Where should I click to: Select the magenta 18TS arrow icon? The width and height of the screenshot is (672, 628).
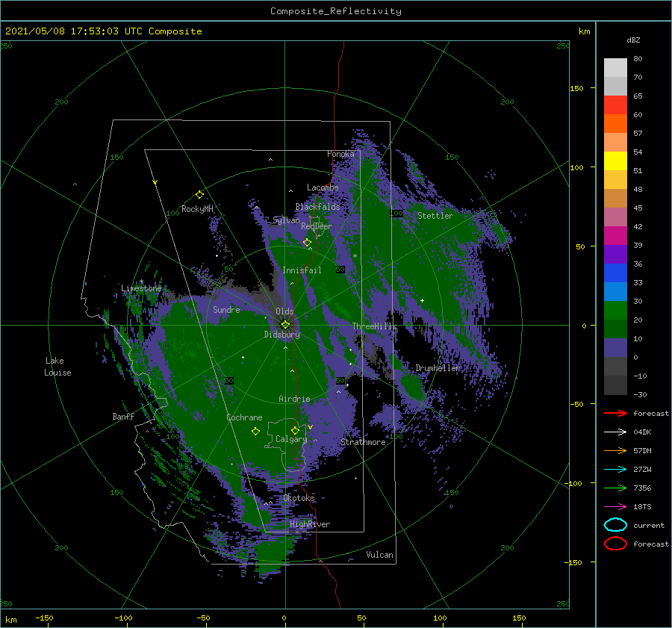615,507
